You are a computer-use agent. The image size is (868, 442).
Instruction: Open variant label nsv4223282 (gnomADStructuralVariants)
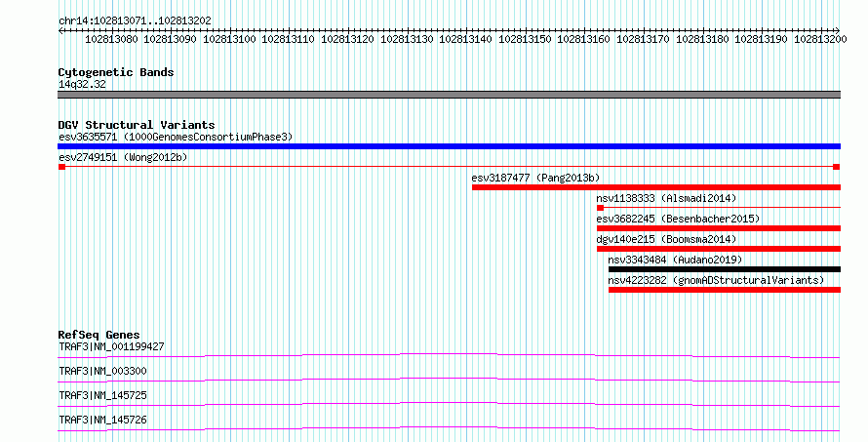tap(716, 280)
